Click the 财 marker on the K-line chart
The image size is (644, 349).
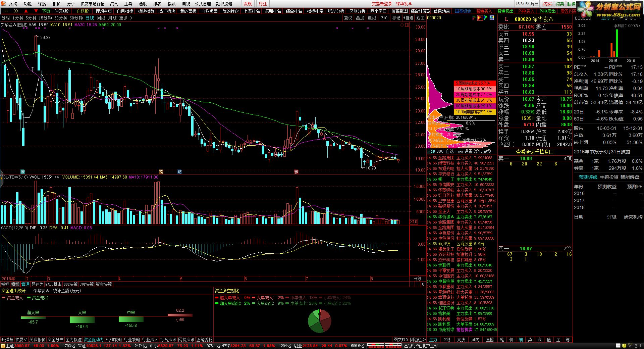click(x=179, y=171)
